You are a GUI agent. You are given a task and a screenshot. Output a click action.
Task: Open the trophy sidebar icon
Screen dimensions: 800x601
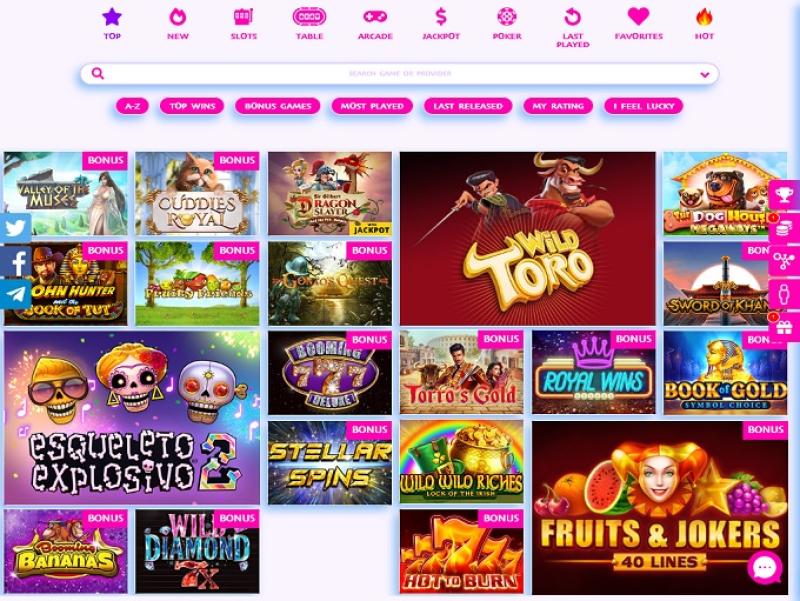tap(784, 195)
